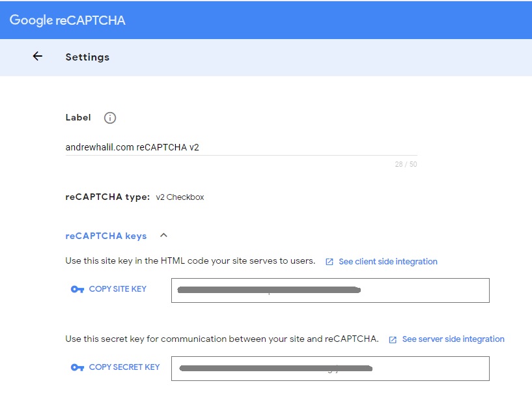Click the 'reCAPTCHA type:' label text

(107, 197)
